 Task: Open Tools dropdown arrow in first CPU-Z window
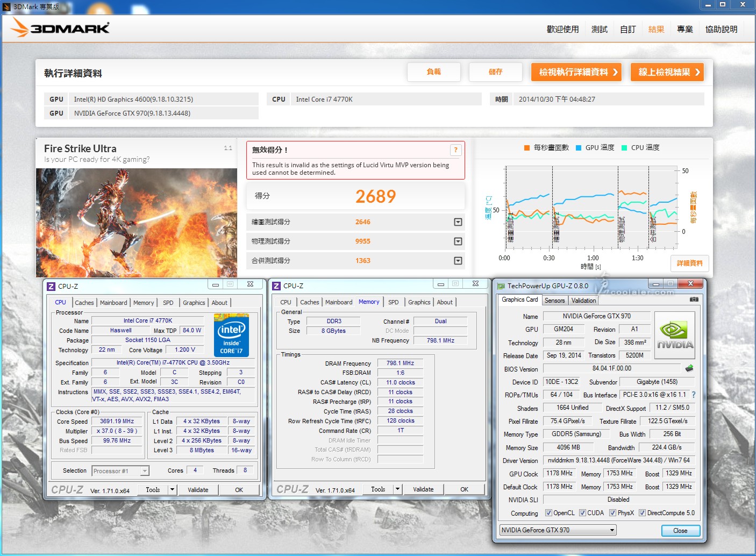tap(172, 490)
